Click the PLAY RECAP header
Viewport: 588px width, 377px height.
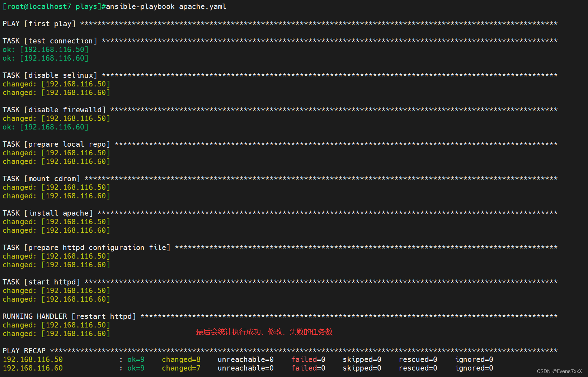click(24, 351)
